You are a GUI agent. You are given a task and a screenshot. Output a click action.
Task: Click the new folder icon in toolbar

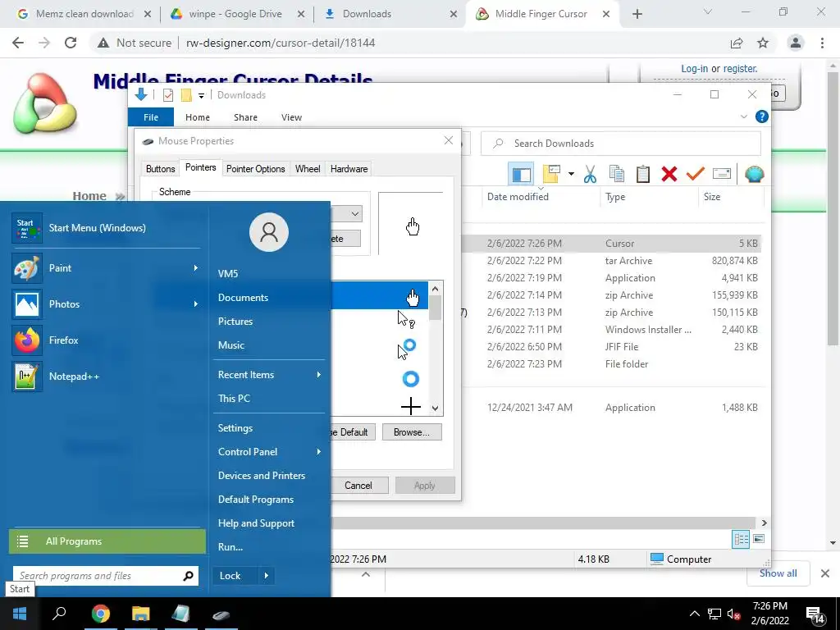pos(551,174)
